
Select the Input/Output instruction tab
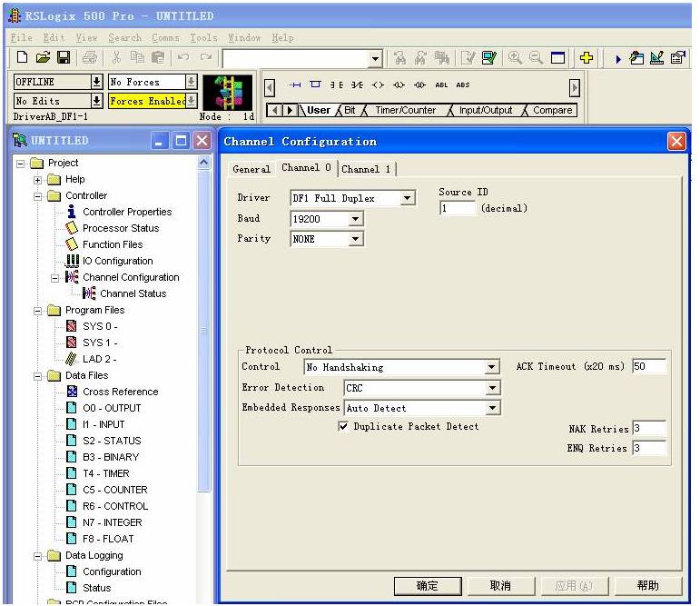485,110
